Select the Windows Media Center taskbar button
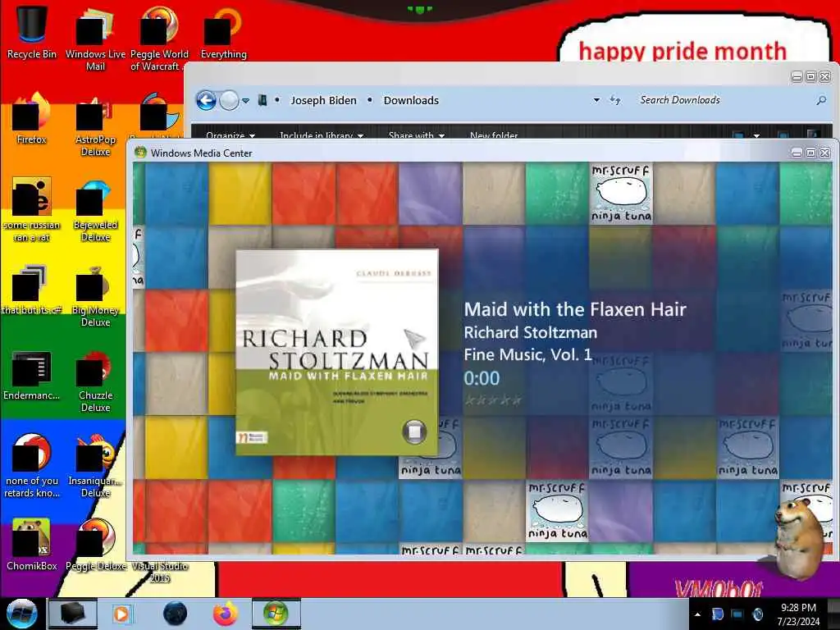 276,614
